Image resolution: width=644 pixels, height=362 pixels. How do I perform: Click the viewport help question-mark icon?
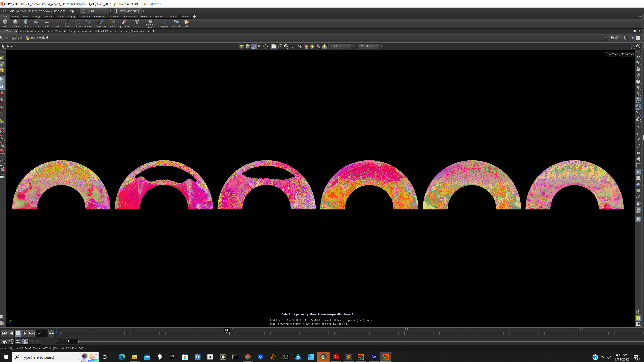pos(638,46)
